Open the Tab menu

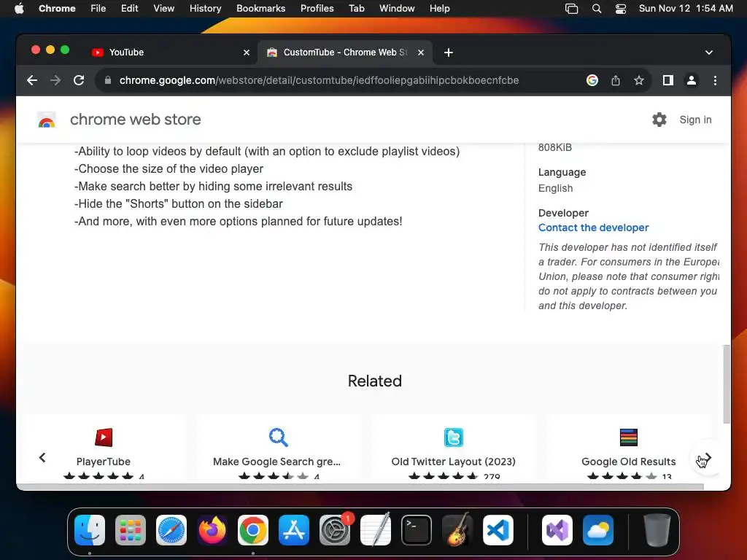(x=356, y=9)
